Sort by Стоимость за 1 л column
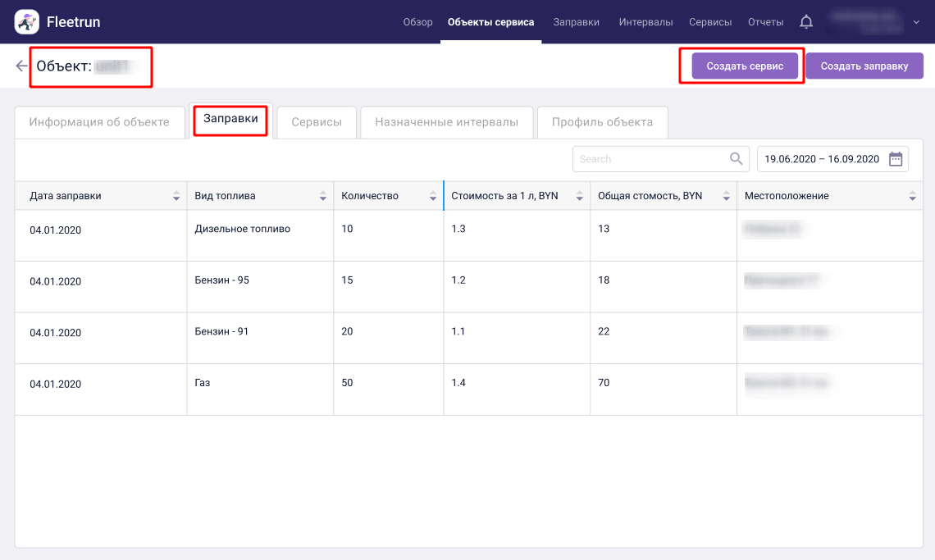This screenshot has height=560, width=935. [x=579, y=196]
